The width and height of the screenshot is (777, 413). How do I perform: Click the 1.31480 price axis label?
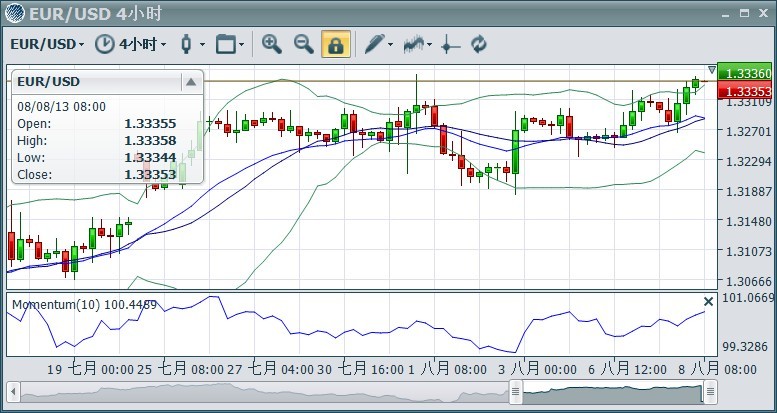(x=748, y=222)
